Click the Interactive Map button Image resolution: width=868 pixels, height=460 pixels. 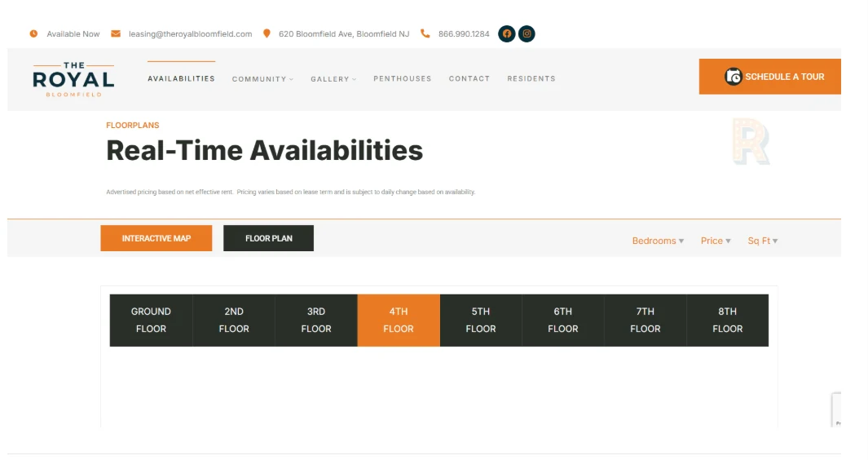(x=156, y=238)
